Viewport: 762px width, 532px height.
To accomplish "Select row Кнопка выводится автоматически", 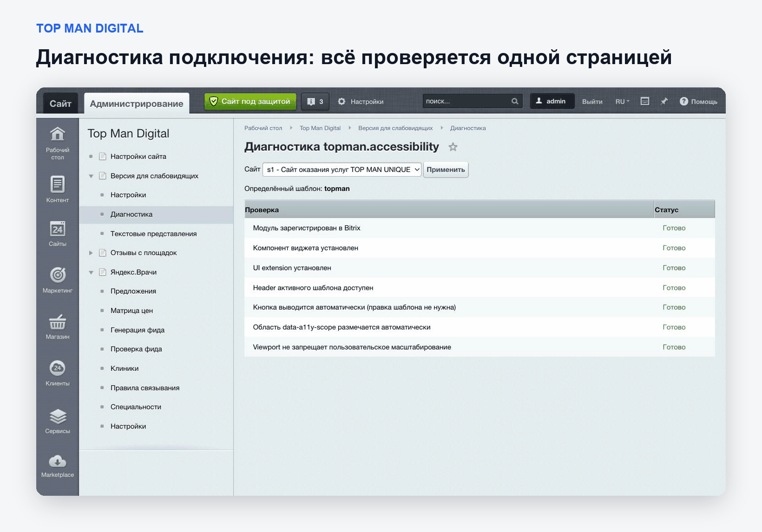I will point(480,308).
